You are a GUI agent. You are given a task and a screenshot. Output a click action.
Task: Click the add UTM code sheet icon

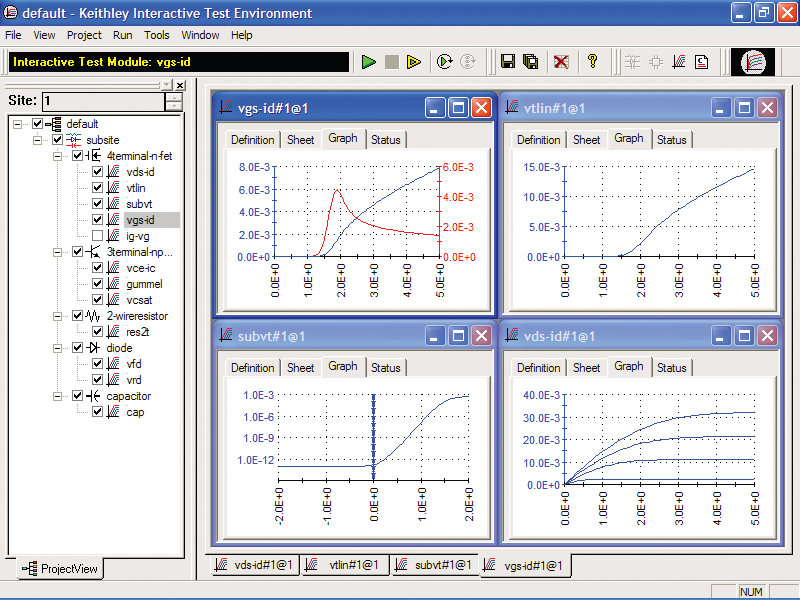pyautogui.click(x=702, y=62)
